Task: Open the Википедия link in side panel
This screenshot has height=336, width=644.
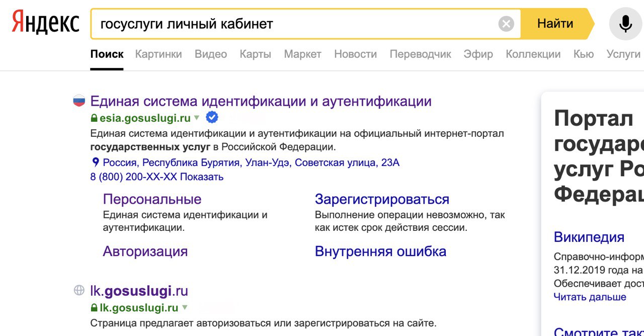Action: tap(589, 237)
